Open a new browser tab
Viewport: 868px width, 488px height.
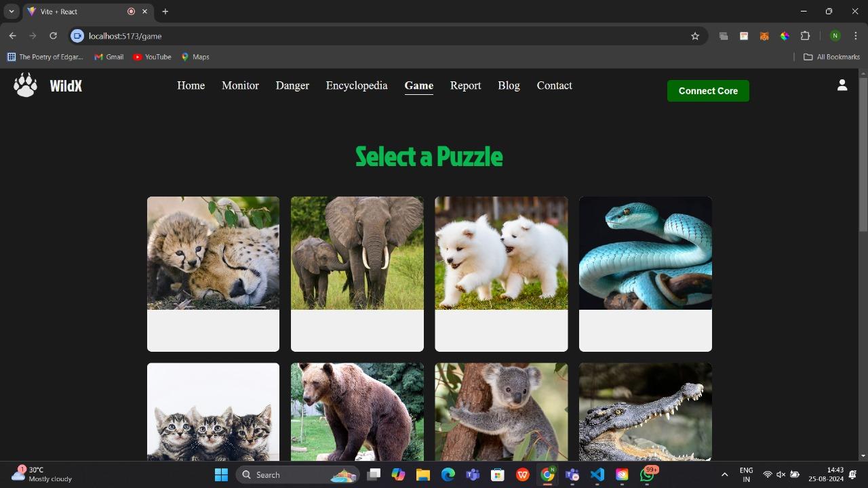165,12
